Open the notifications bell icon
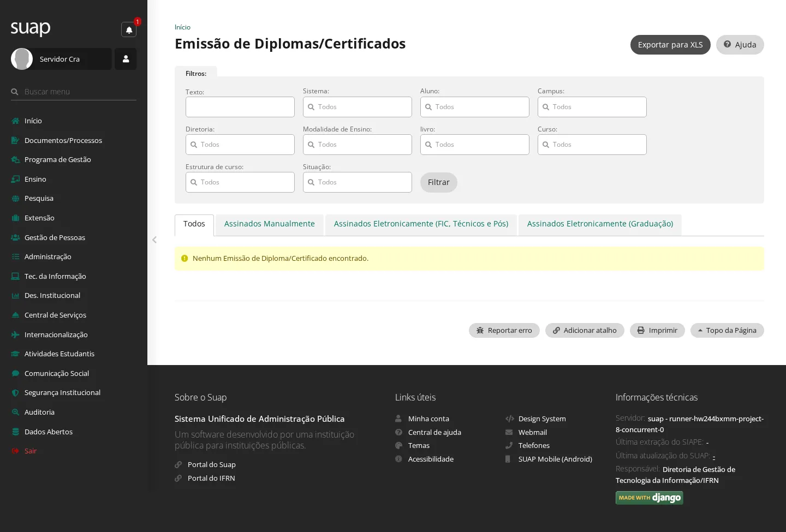786x532 pixels. tap(129, 29)
